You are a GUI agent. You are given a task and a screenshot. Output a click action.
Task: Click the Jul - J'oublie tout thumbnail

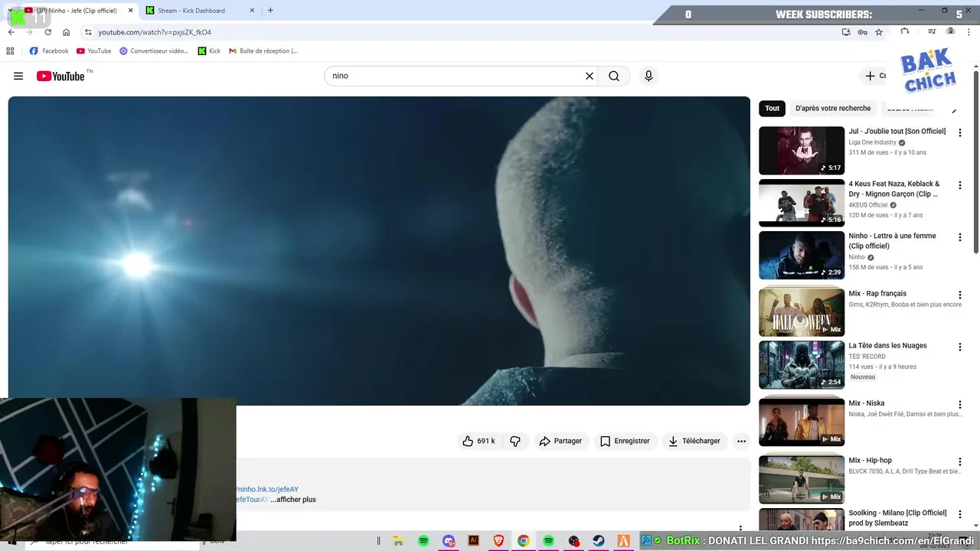pos(802,151)
